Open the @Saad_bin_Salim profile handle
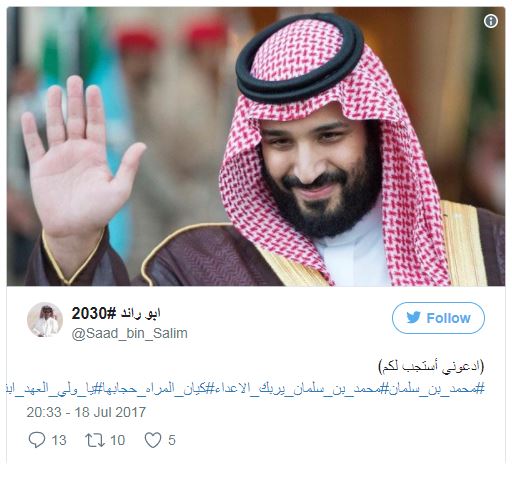The width and height of the screenshot is (512, 490). tap(129, 333)
